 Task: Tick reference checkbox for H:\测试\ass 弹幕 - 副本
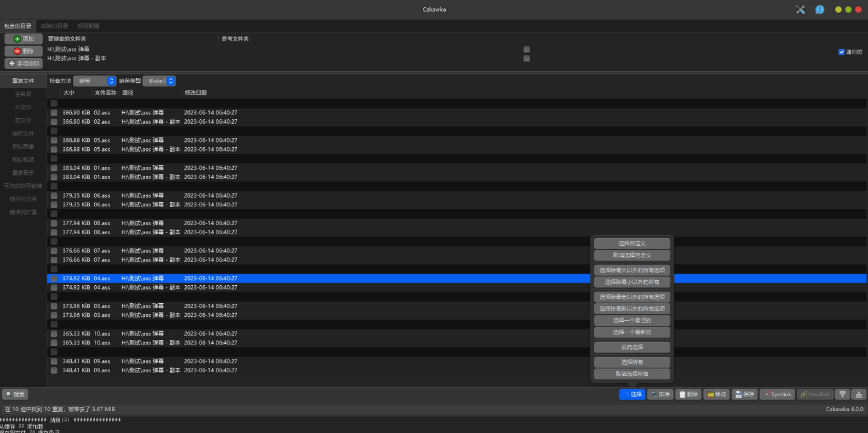pyautogui.click(x=526, y=58)
